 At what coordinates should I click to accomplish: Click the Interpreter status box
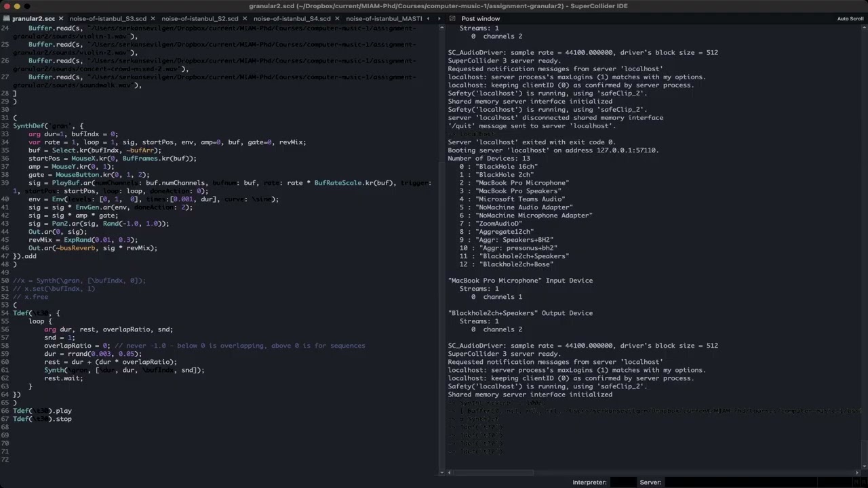[623, 482]
